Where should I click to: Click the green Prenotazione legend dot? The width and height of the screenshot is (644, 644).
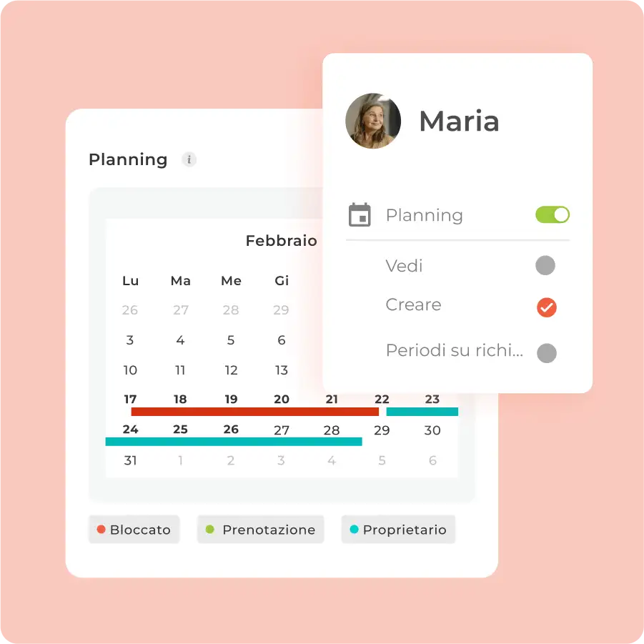[x=209, y=529]
